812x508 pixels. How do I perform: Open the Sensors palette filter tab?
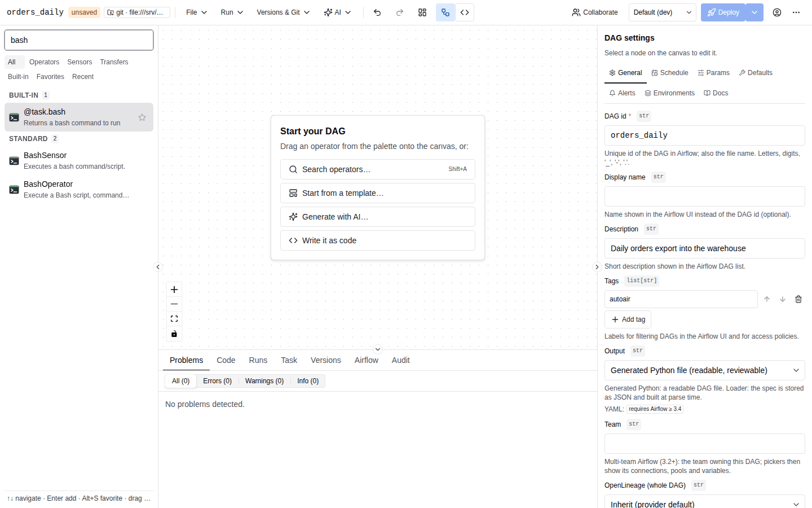point(80,62)
